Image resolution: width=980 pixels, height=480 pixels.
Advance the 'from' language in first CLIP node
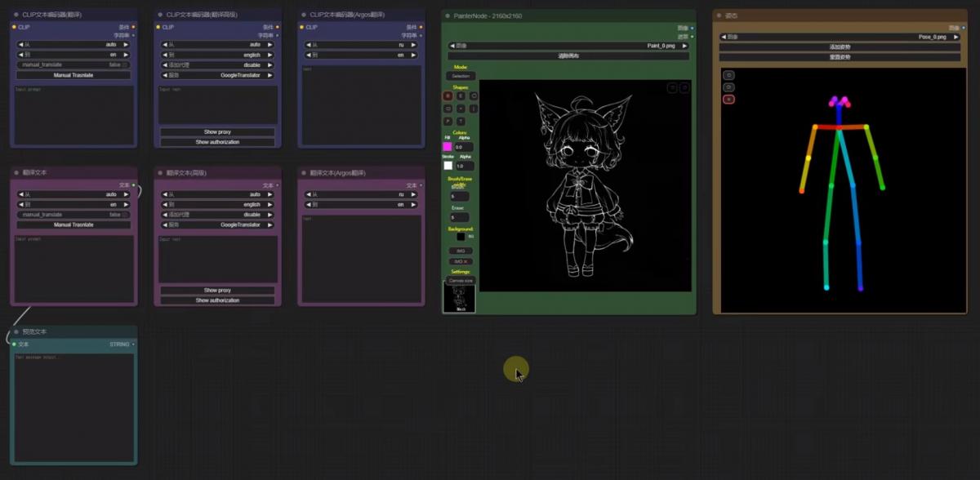coord(127,45)
